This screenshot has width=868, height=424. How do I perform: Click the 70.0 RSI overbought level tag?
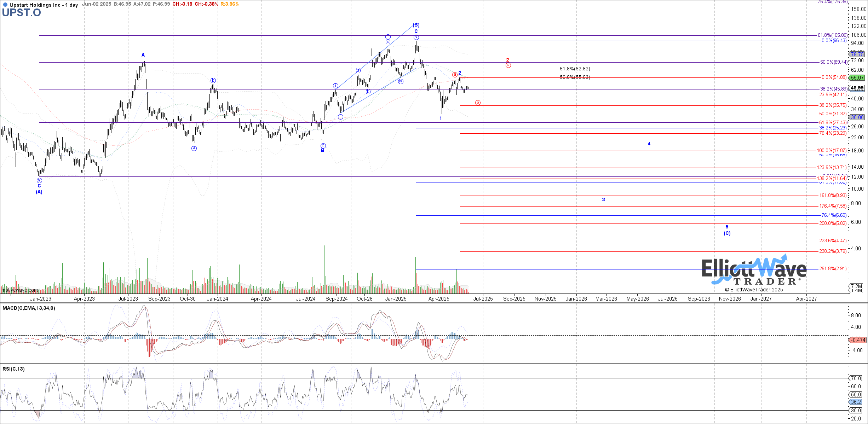click(856, 378)
